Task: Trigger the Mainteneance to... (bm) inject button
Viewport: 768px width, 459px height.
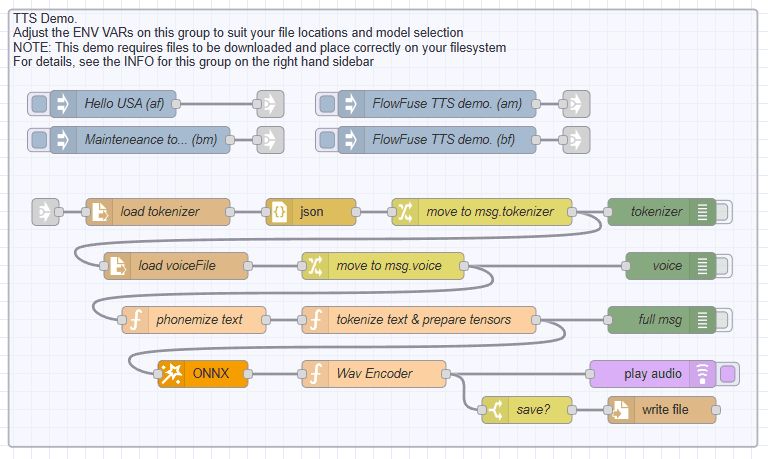Action: 38,140
